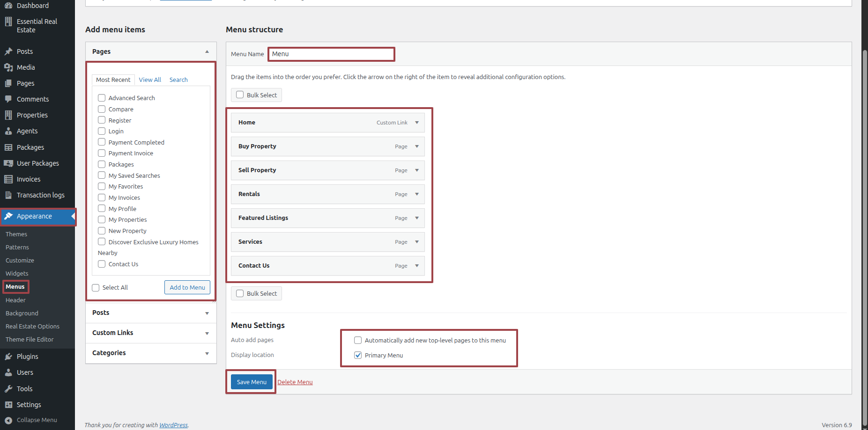Switch to the View All tab
Screen dimensions: 868x430
[150, 80]
